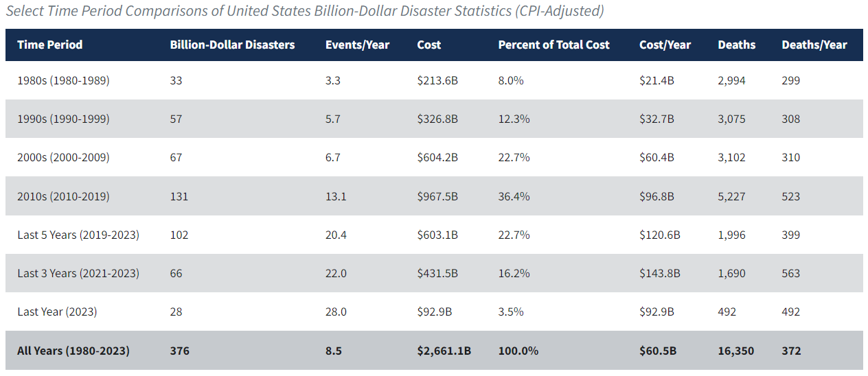Click the Deaths/Year column header
Screen dimensions: 868x376
(x=814, y=45)
